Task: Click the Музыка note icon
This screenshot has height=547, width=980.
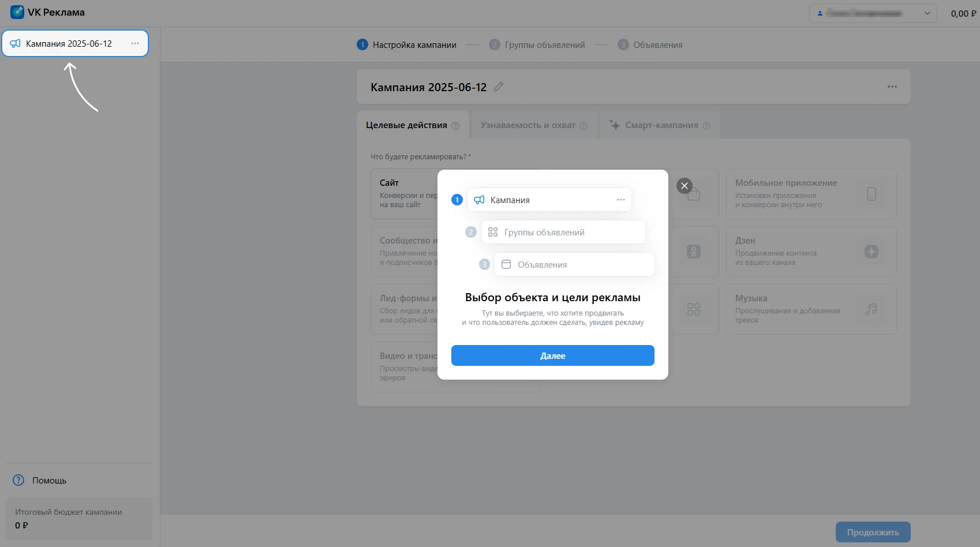Action: (871, 309)
